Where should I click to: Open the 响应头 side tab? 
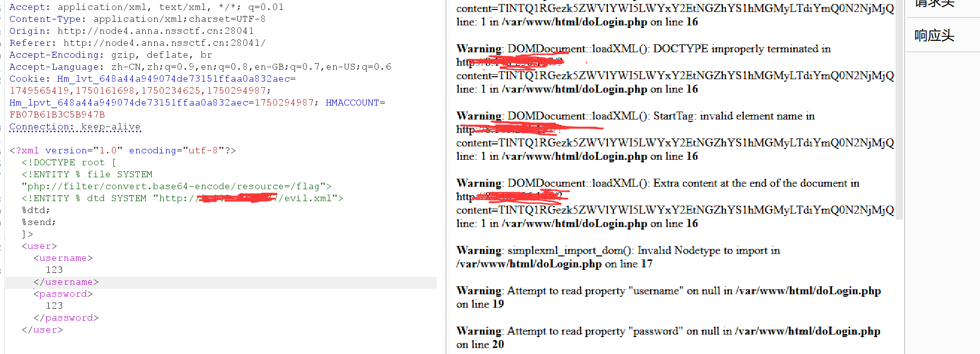934,36
